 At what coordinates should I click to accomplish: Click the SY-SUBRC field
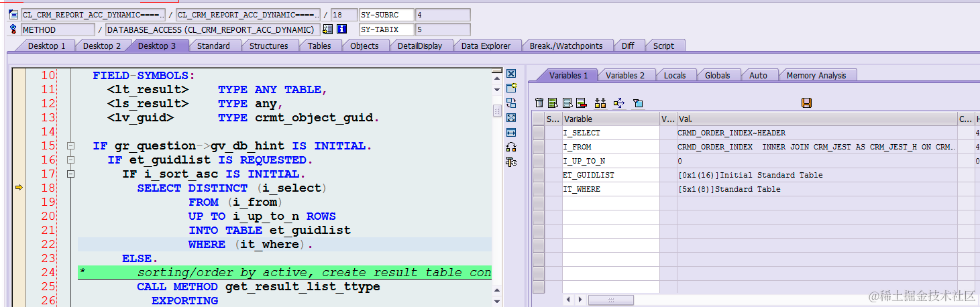click(x=386, y=14)
